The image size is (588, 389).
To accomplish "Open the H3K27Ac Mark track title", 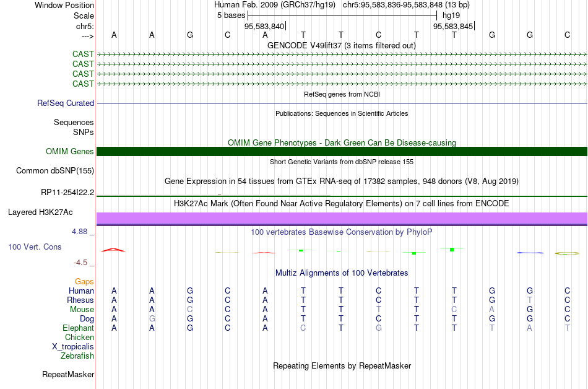I will [342, 203].
